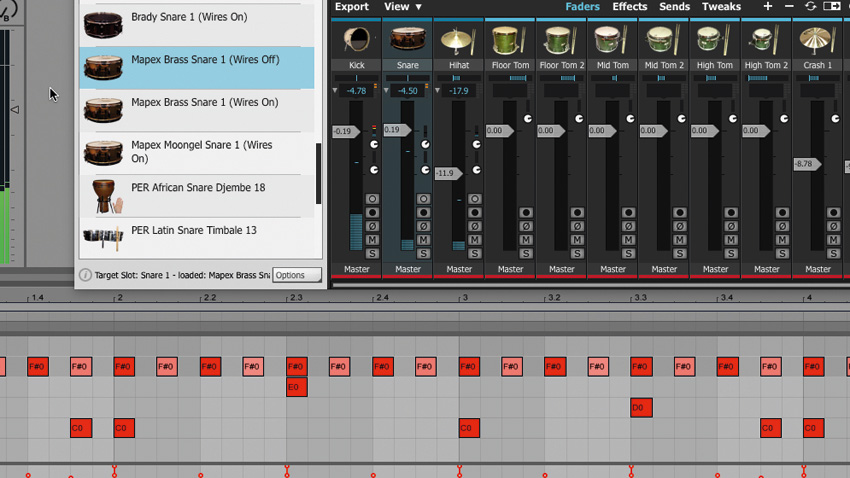The image size is (850, 478).
Task: Click the refresh arrows icon in mixer header
Action: click(x=810, y=7)
